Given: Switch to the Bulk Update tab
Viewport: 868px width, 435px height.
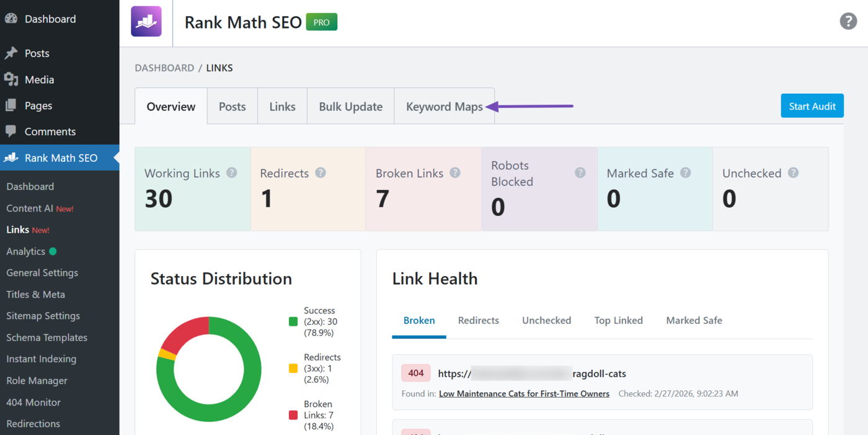Looking at the screenshot, I should 350,107.
